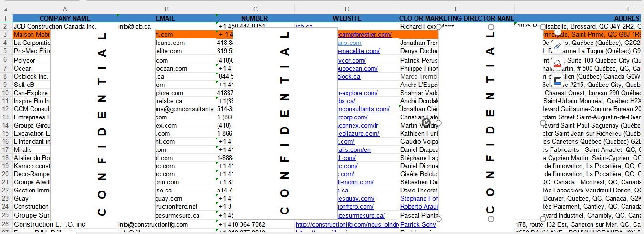Open the shape fill paint bucket icon
This screenshot has width=644, height=234.
click(x=557, y=64)
